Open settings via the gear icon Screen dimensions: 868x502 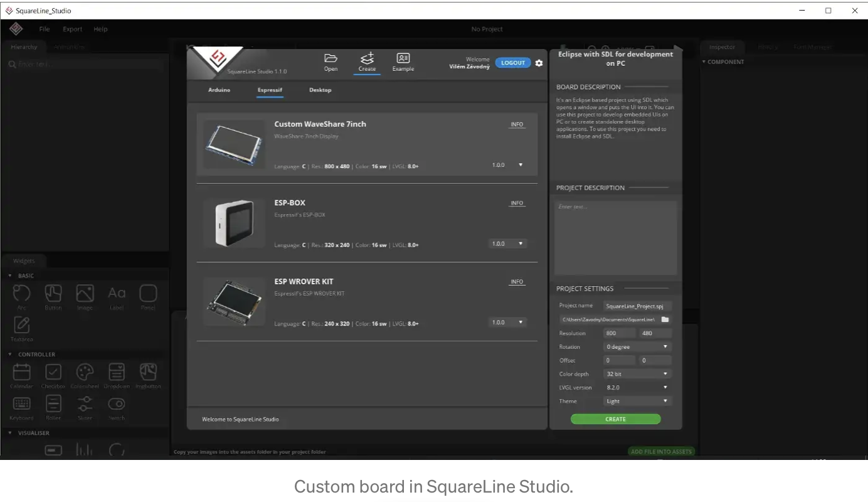[x=539, y=63]
